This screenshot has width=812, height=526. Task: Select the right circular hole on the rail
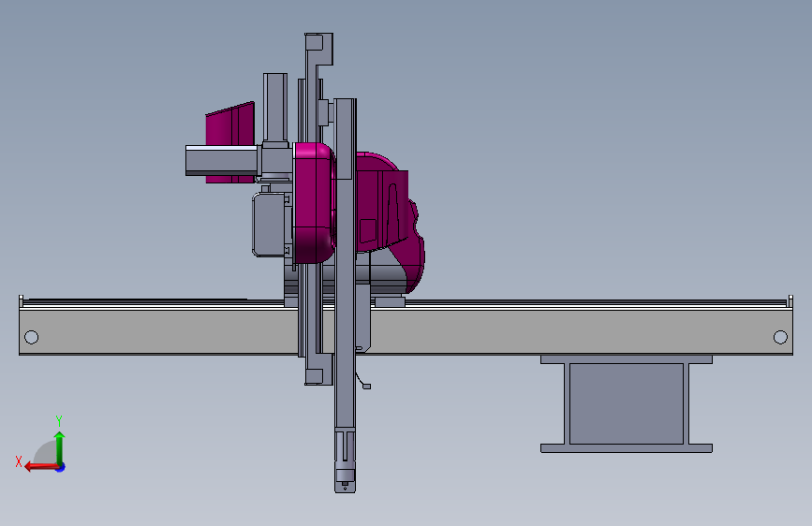coord(780,338)
